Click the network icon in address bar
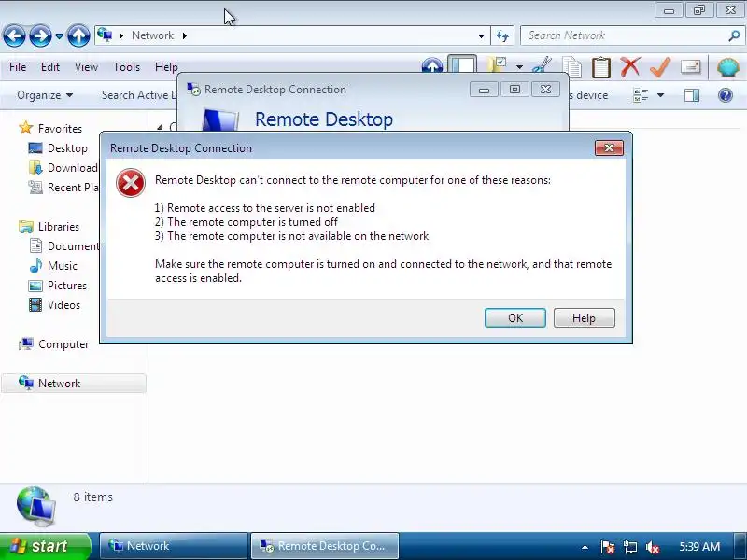Viewport: 747px width, 560px height. coord(105,35)
